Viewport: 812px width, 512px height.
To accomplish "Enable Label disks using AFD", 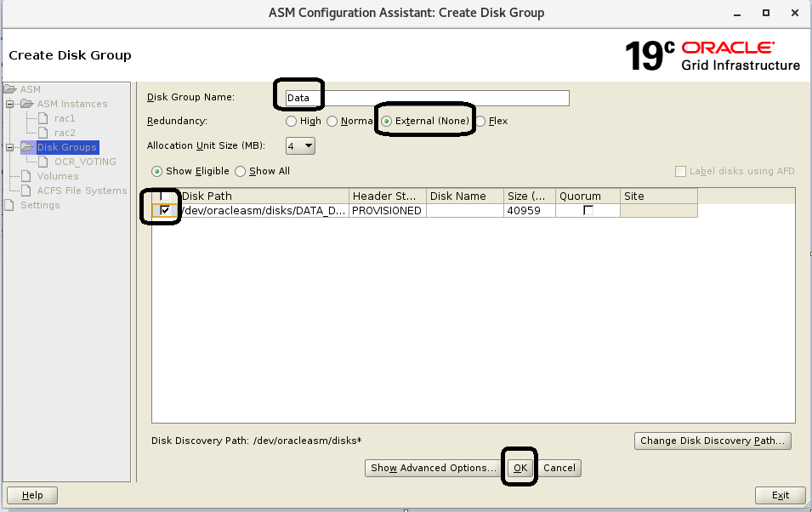I will pos(680,171).
